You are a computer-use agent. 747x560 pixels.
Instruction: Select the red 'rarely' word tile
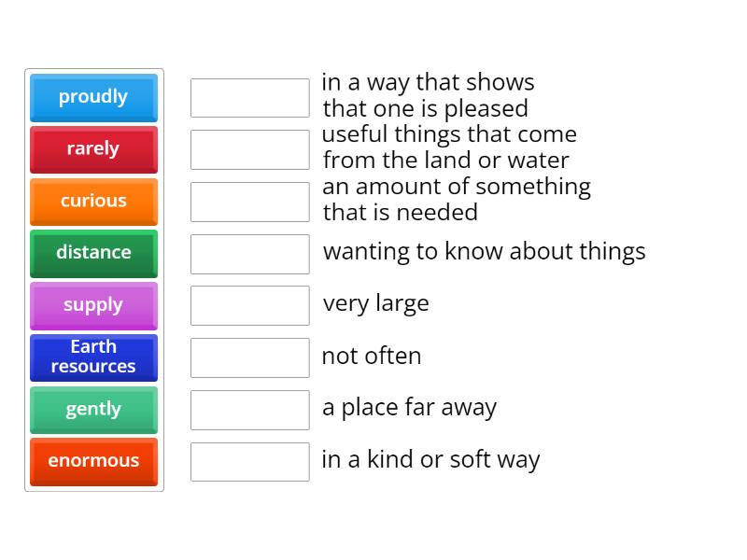(93, 149)
